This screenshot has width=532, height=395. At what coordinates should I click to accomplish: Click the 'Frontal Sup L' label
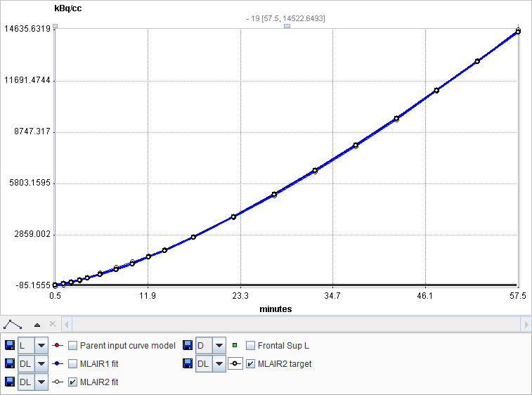tap(283, 346)
